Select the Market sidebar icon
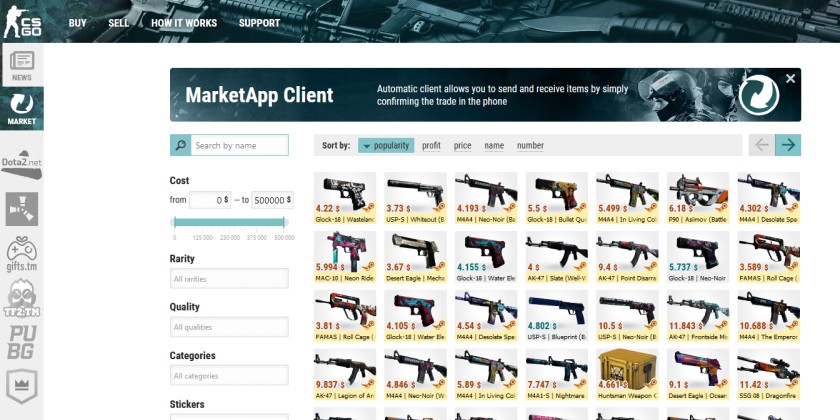This screenshot has width=840, height=420. [21, 108]
